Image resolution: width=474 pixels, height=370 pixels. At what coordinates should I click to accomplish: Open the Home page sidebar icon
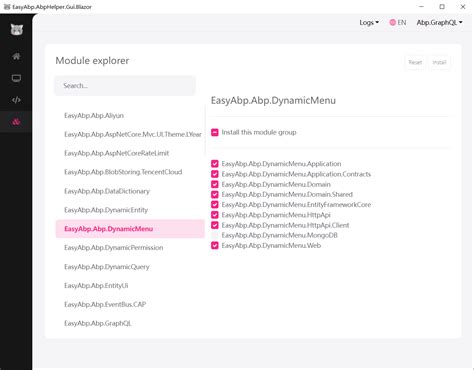click(x=16, y=56)
